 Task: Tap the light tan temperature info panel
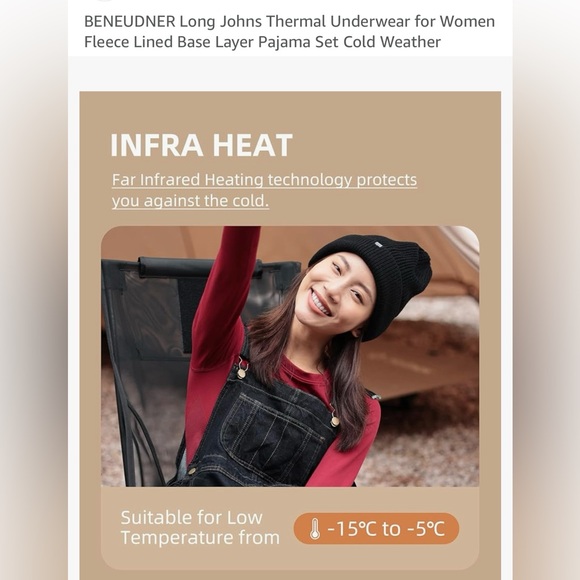(290, 528)
